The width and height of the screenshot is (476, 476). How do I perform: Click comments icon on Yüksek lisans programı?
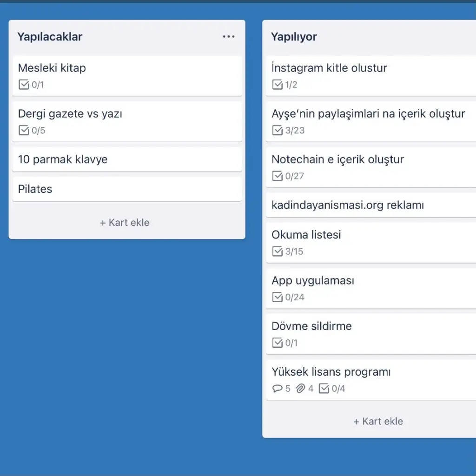tap(277, 389)
